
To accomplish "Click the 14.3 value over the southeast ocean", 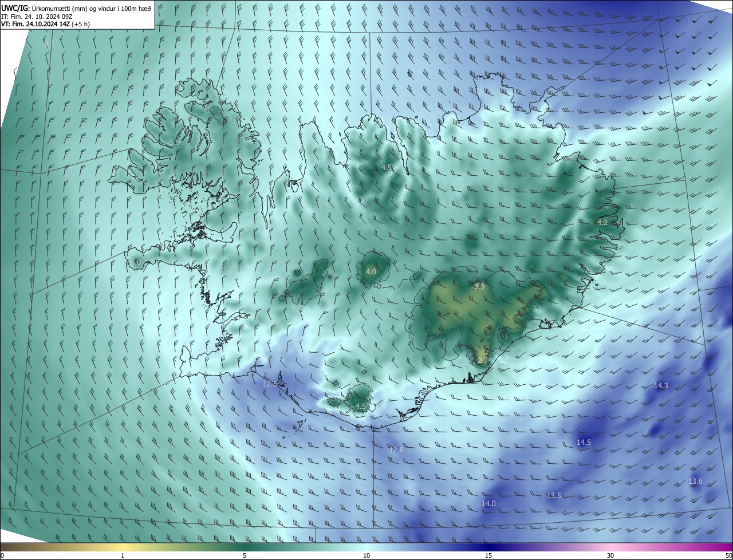I will click(x=661, y=386).
